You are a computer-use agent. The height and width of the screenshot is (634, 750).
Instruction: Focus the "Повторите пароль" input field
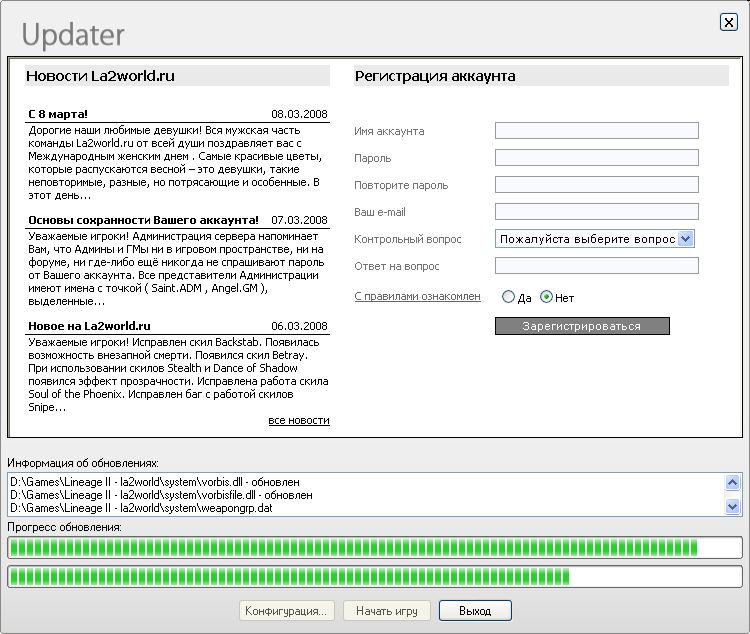pyautogui.click(x=596, y=185)
